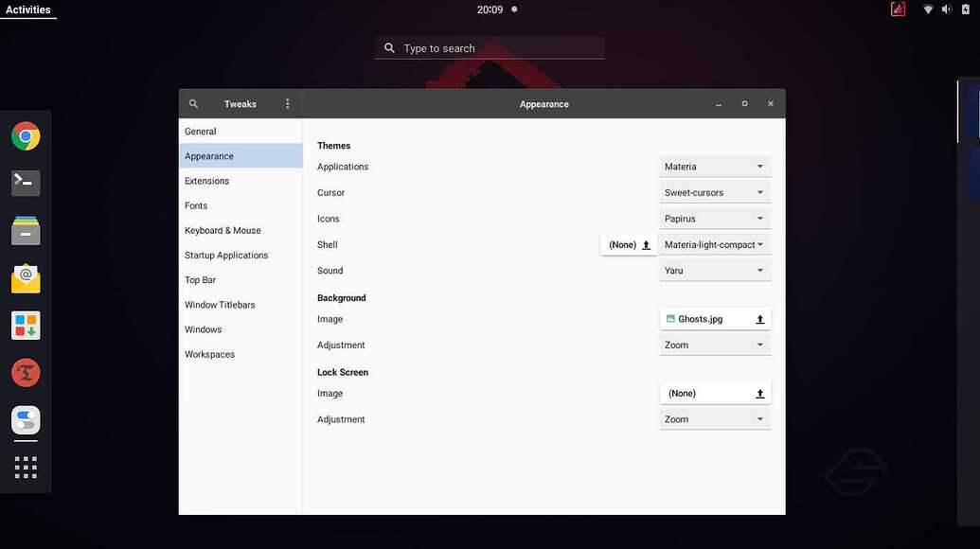Click the Background heading text
This screenshot has height=549, width=980.
tap(341, 298)
